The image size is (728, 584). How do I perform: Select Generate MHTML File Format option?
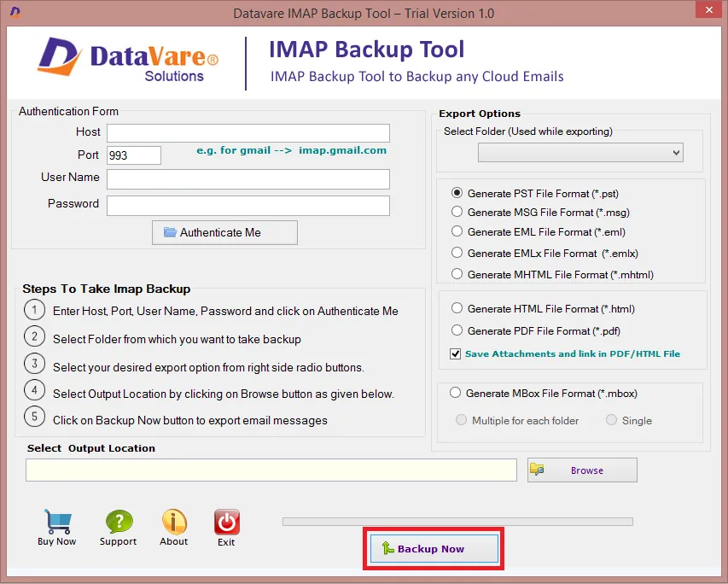tap(457, 274)
